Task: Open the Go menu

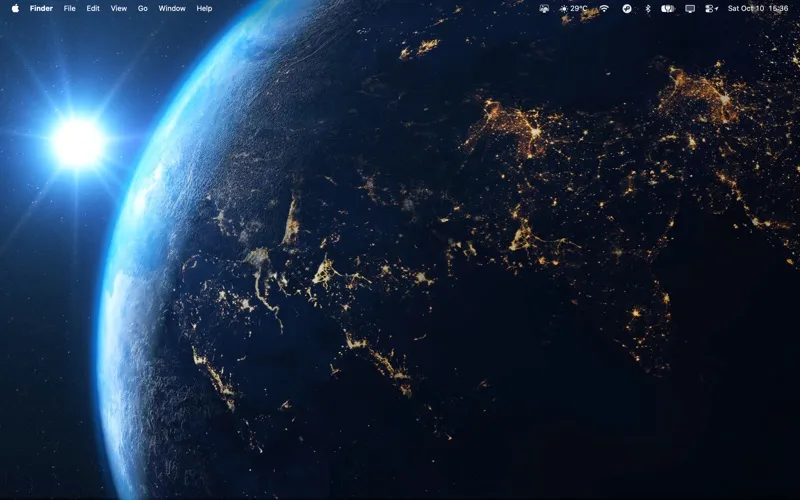Action: click(x=143, y=8)
